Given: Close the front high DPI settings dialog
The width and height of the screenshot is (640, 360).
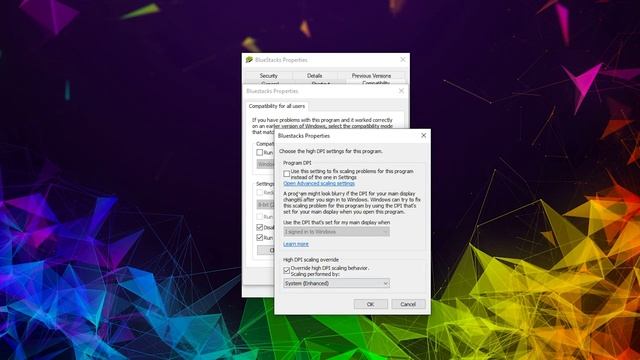Looking at the screenshot, I should (423, 135).
